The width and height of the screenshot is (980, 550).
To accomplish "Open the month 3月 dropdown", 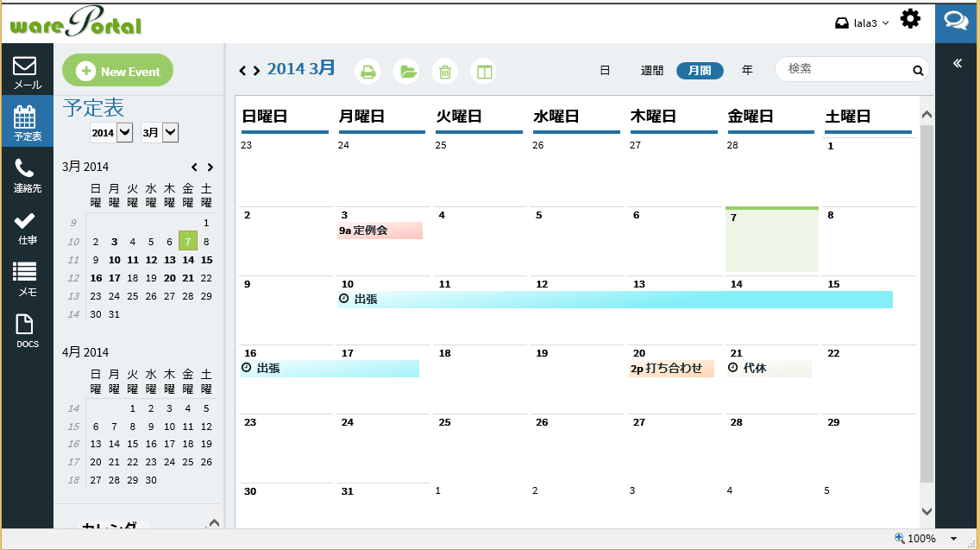I will click(x=160, y=132).
